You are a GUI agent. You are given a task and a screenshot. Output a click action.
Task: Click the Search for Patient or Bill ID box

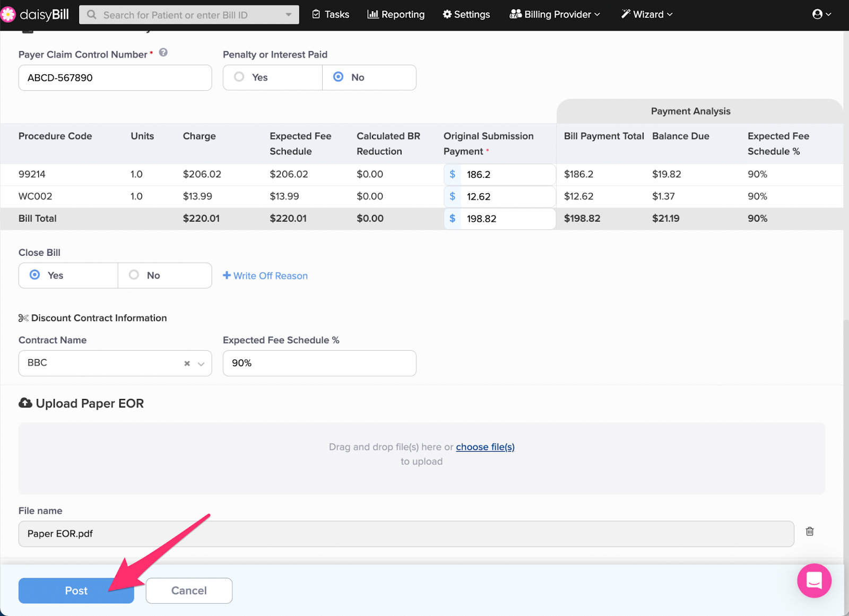(189, 15)
